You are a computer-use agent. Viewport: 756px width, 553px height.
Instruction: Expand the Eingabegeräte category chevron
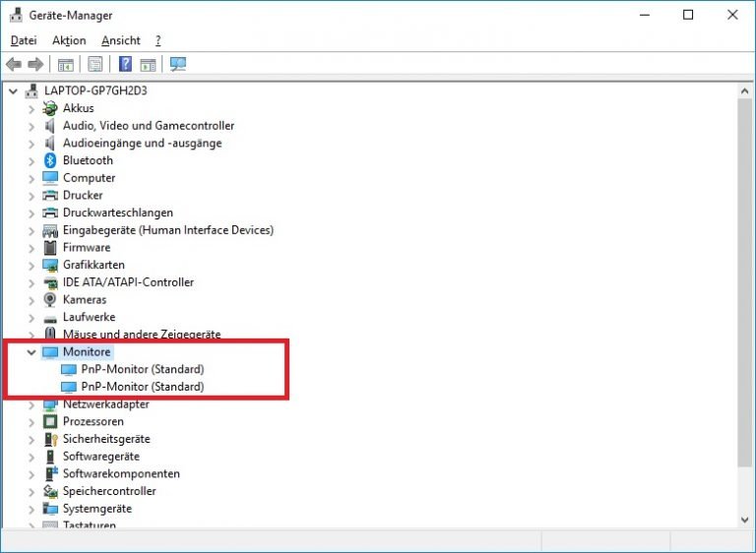(31, 231)
